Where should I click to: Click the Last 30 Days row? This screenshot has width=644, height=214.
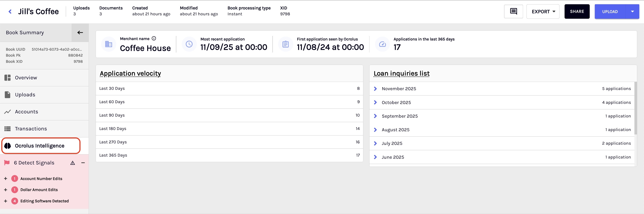[229, 88]
